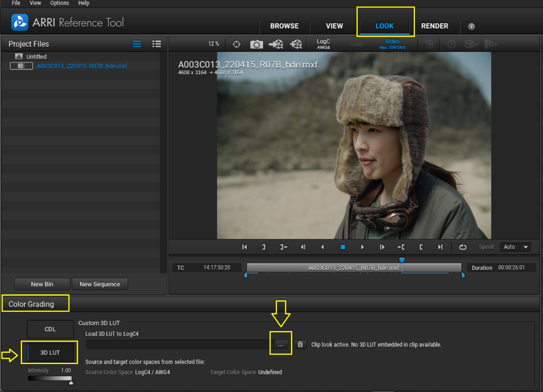Switch Project Files to detailed list view
543x392 pixels.
(x=156, y=44)
